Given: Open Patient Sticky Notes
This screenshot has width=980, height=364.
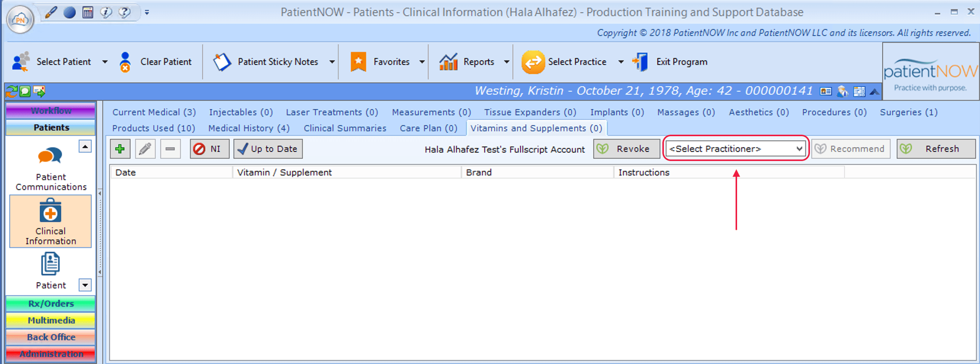Looking at the screenshot, I should pos(265,62).
